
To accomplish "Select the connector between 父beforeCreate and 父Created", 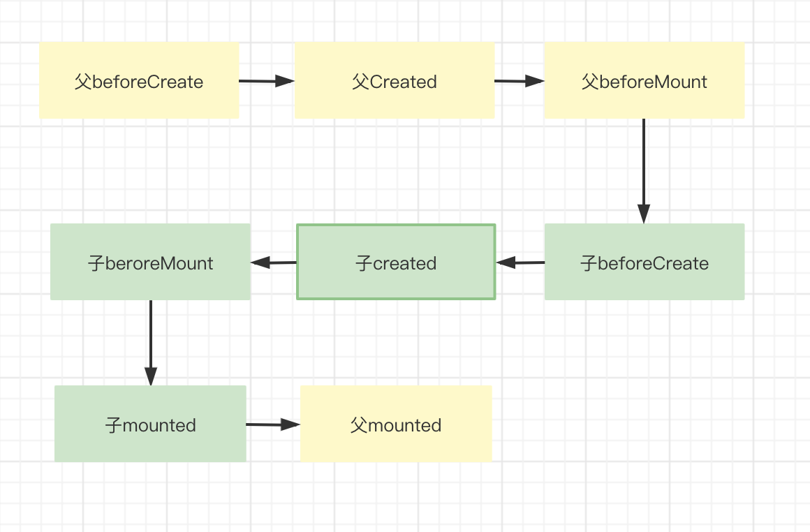I will [x=267, y=81].
